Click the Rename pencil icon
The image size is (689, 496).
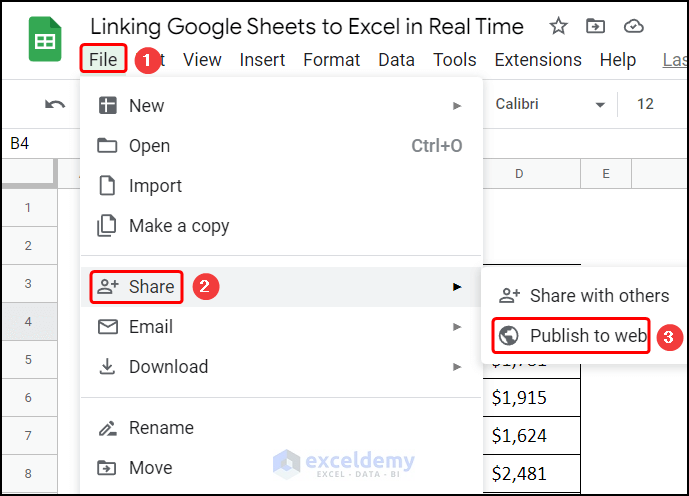point(108,428)
